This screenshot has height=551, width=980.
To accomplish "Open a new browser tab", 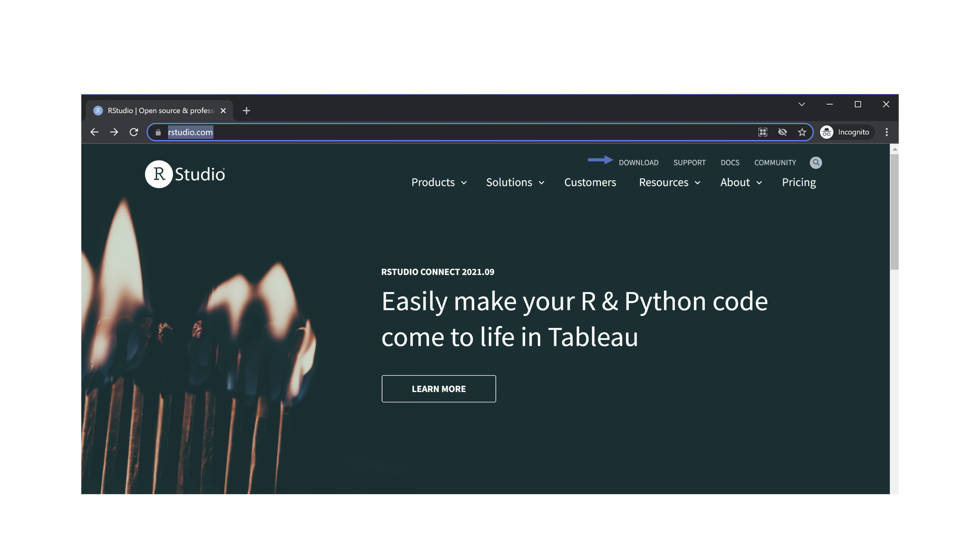I will point(246,111).
